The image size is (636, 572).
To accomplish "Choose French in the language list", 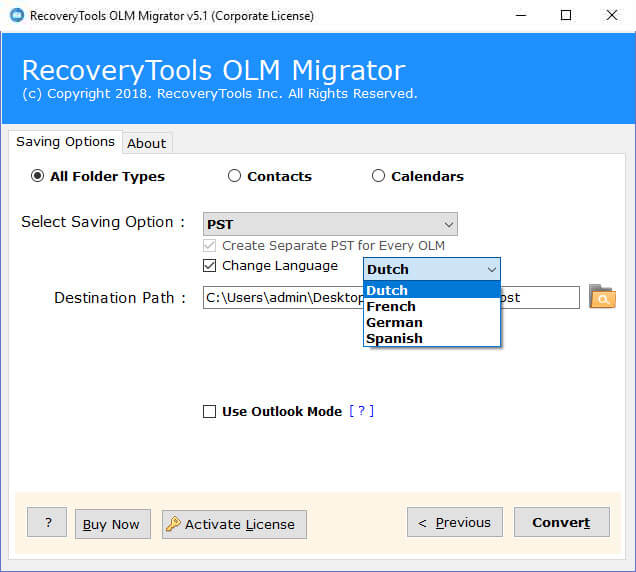I will (432, 306).
